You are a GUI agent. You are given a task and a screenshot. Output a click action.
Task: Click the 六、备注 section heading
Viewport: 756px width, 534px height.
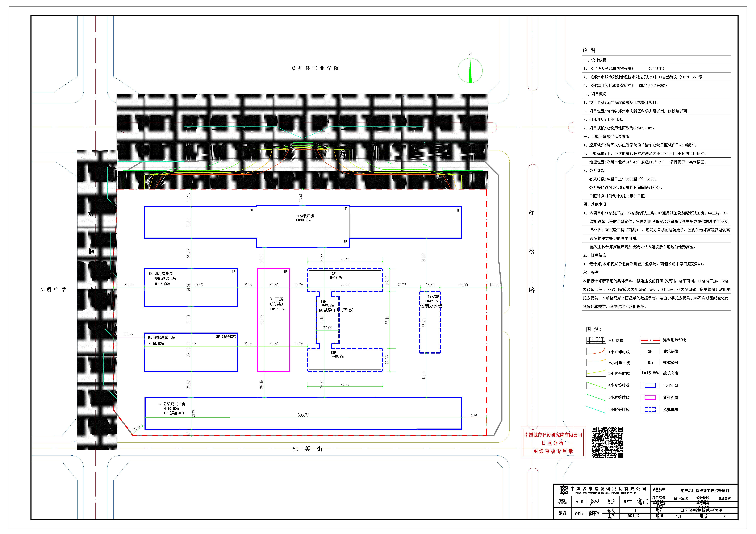point(591,272)
